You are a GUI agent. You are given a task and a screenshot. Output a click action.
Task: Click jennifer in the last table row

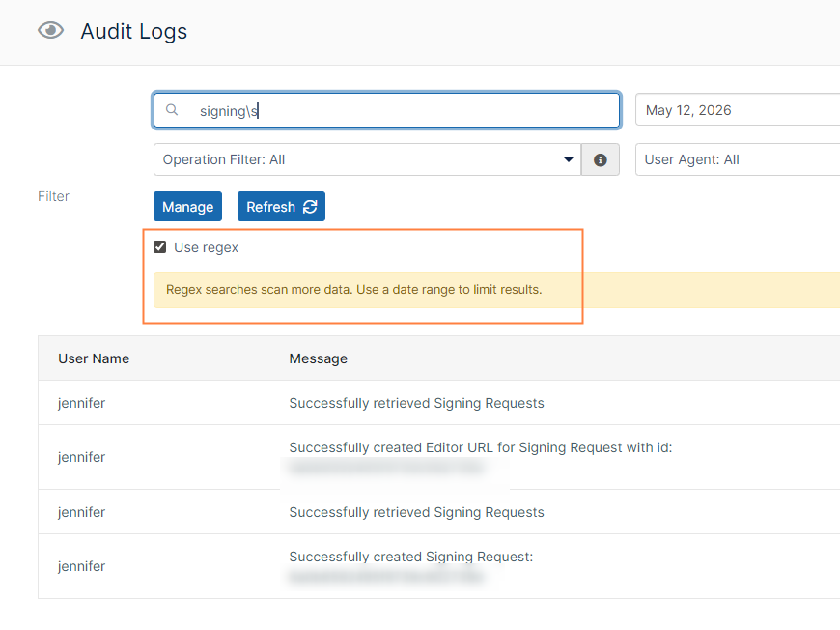[x=81, y=566]
